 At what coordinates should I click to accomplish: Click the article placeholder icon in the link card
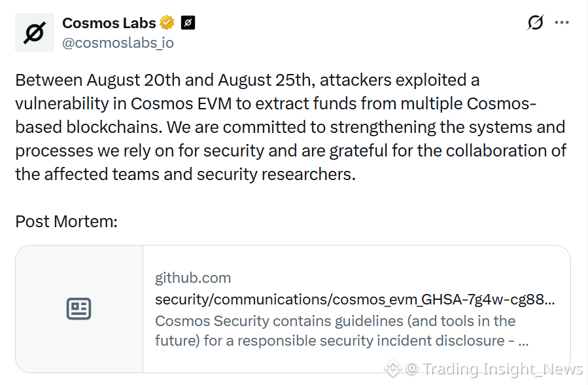click(x=78, y=309)
